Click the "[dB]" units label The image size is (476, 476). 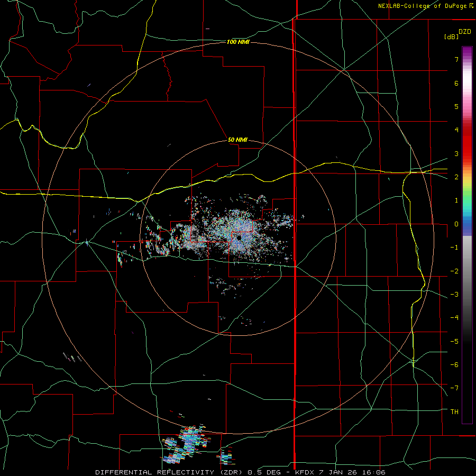coord(451,36)
